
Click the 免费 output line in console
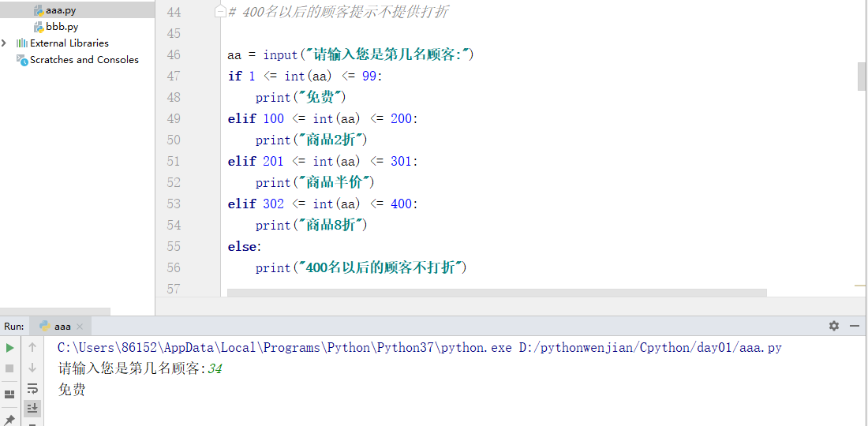(x=72, y=390)
